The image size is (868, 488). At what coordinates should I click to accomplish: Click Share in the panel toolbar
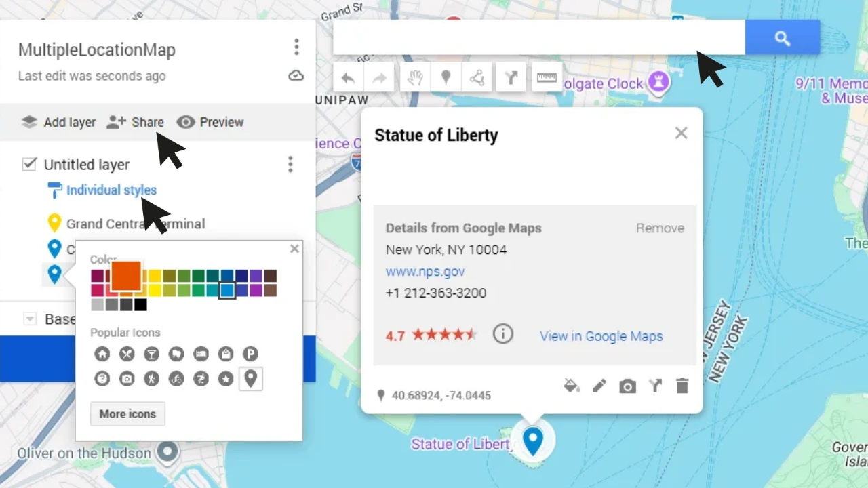136,122
